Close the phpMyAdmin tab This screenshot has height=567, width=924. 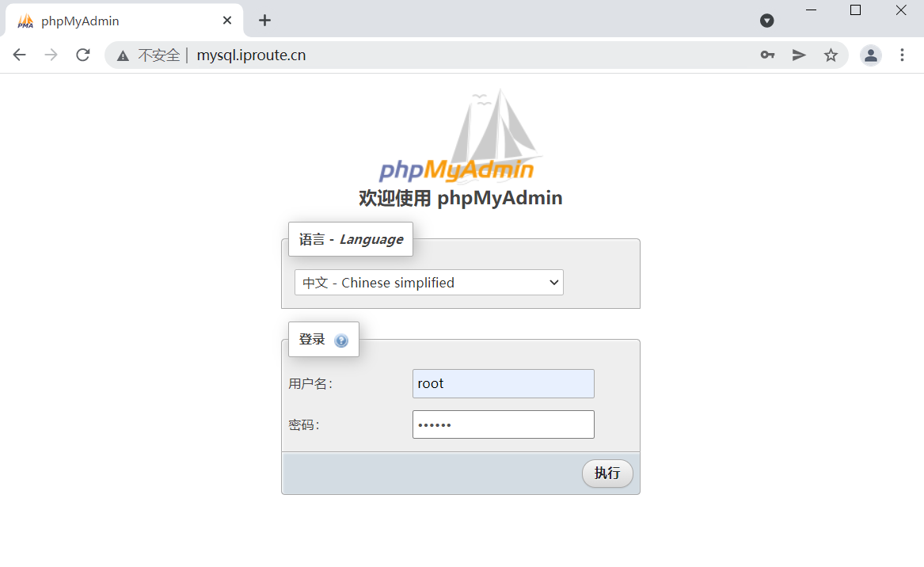[x=227, y=21]
